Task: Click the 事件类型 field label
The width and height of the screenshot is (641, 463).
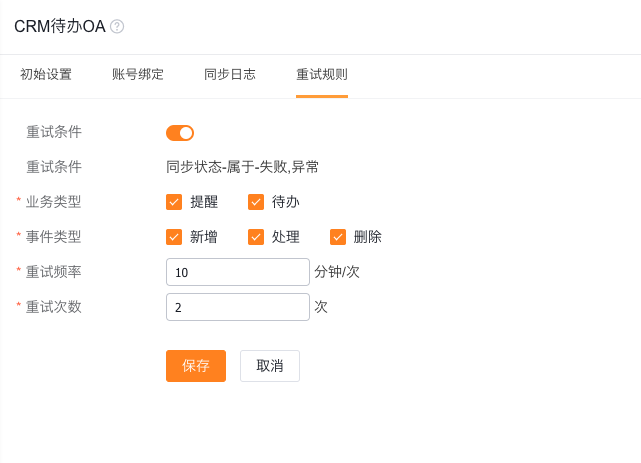Action: tap(54, 237)
